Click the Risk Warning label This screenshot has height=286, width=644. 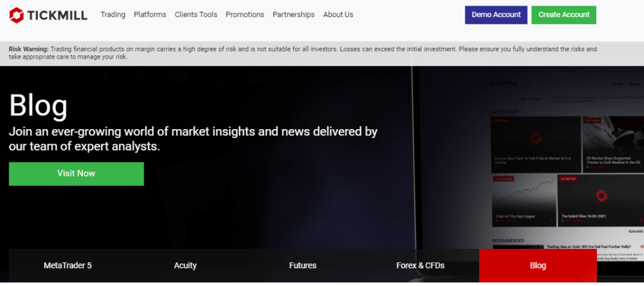(29, 49)
